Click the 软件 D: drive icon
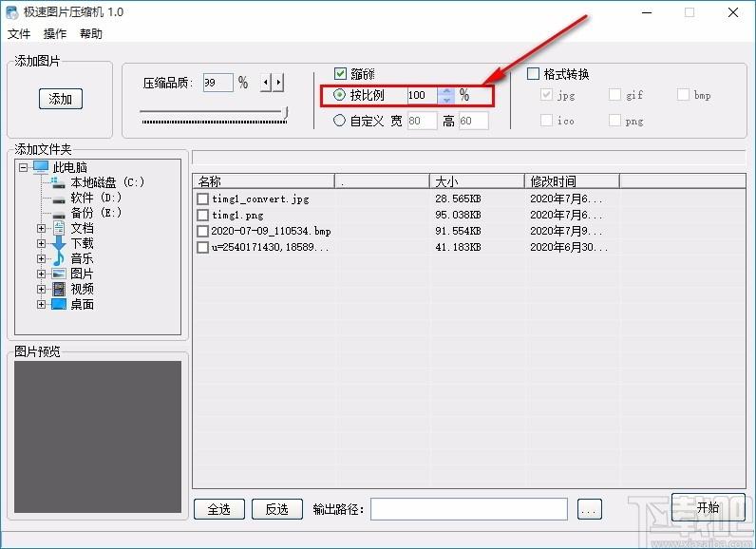 click(x=59, y=199)
